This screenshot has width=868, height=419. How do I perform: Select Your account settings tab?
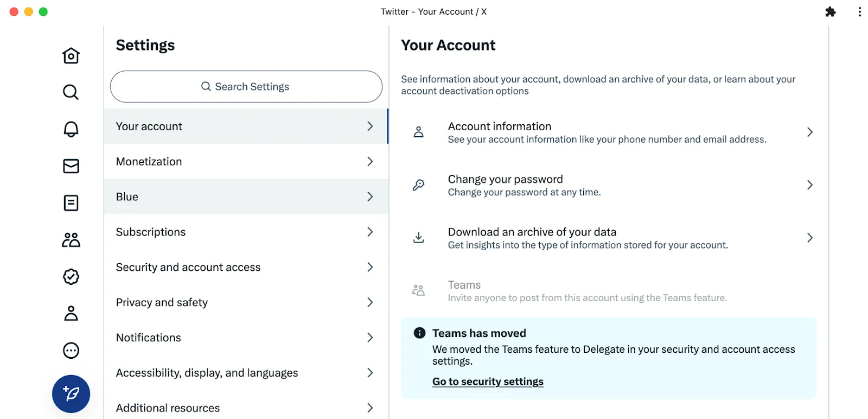[x=246, y=126]
